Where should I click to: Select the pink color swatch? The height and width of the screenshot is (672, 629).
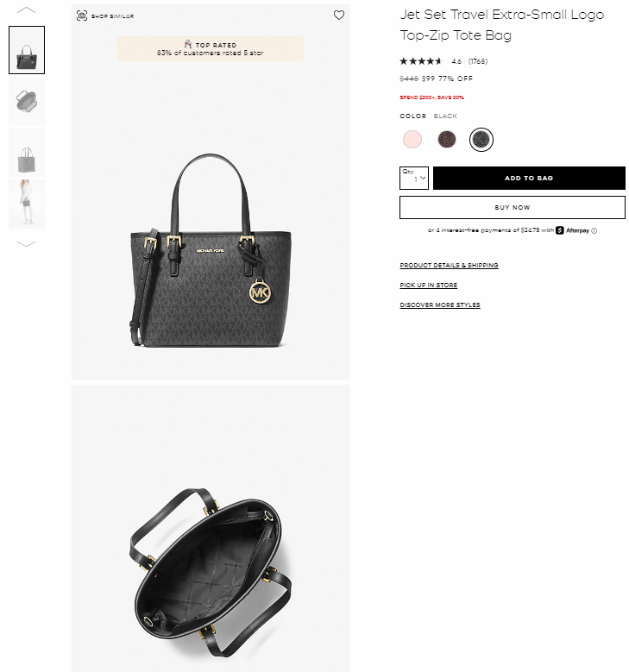pos(412,139)
